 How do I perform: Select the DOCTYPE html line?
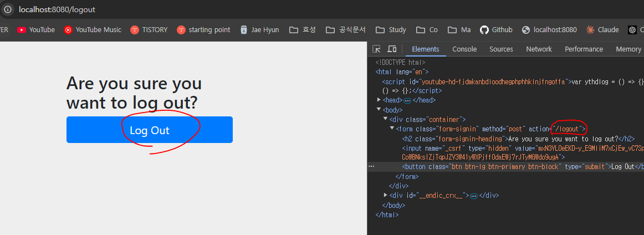tap(401, 63)
